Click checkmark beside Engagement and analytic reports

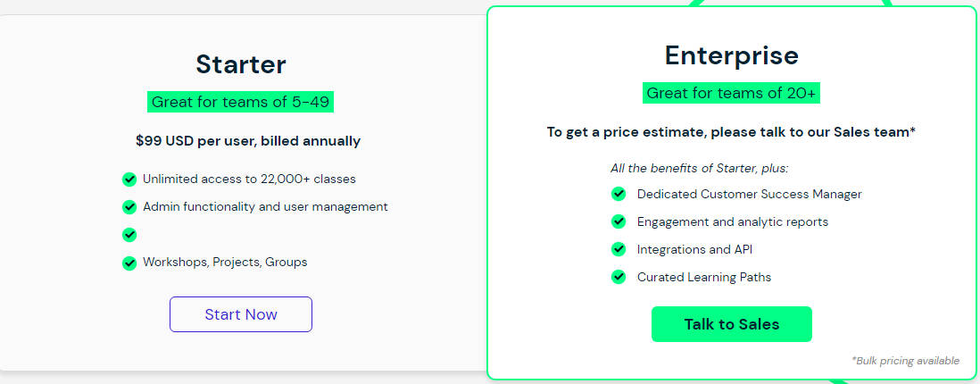click(618, 221)
